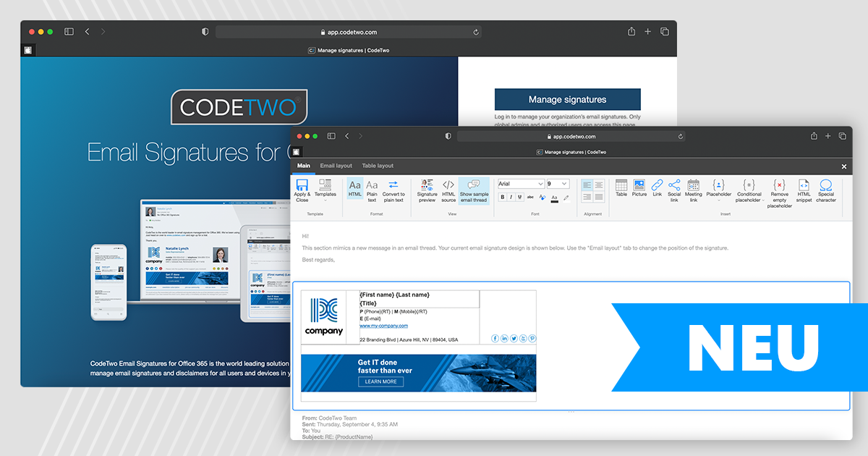This screenshot has height=456, width=868.
Task: Switch to the Email layout tab
Action: pyautogui.click(x=336, y=165)
